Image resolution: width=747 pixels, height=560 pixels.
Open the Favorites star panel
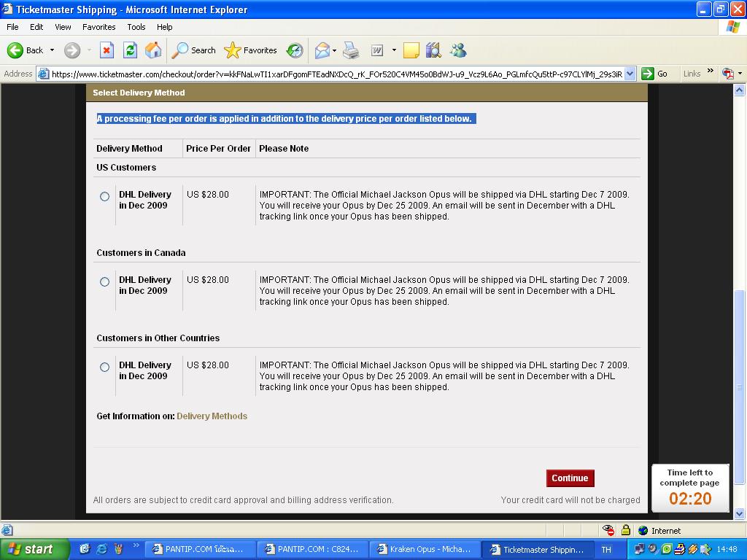tap(251, 50)
